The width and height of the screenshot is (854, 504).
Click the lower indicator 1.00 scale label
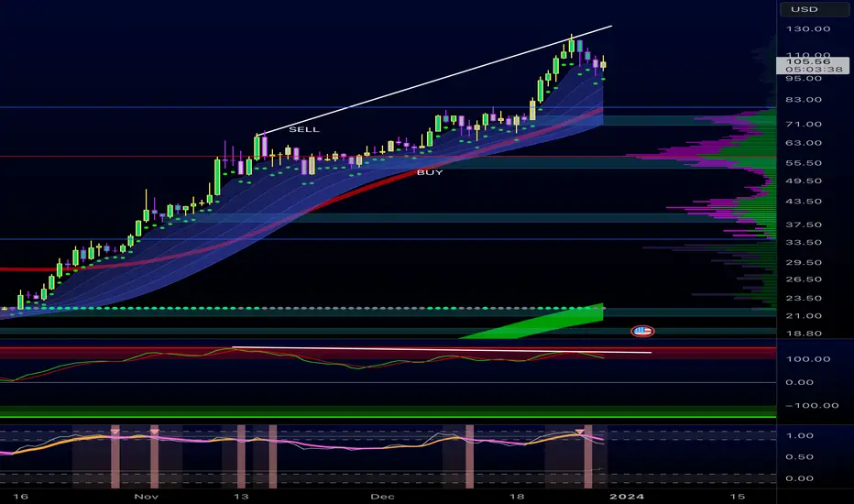800,436
